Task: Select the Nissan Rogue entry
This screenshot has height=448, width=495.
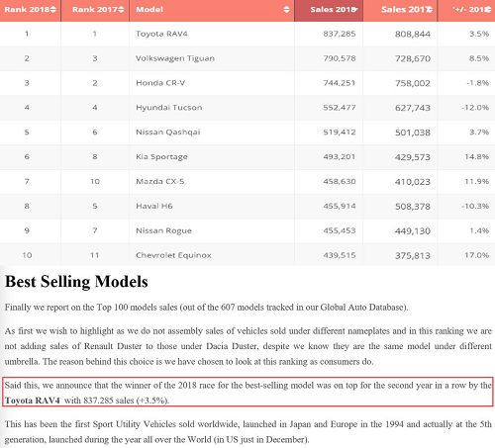Action: [x=163, y=230]
